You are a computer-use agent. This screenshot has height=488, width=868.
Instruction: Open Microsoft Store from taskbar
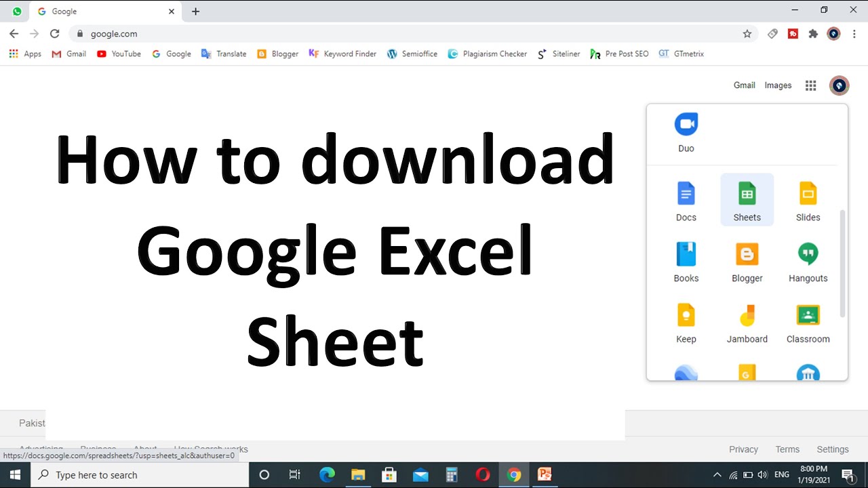click(389, 474)
